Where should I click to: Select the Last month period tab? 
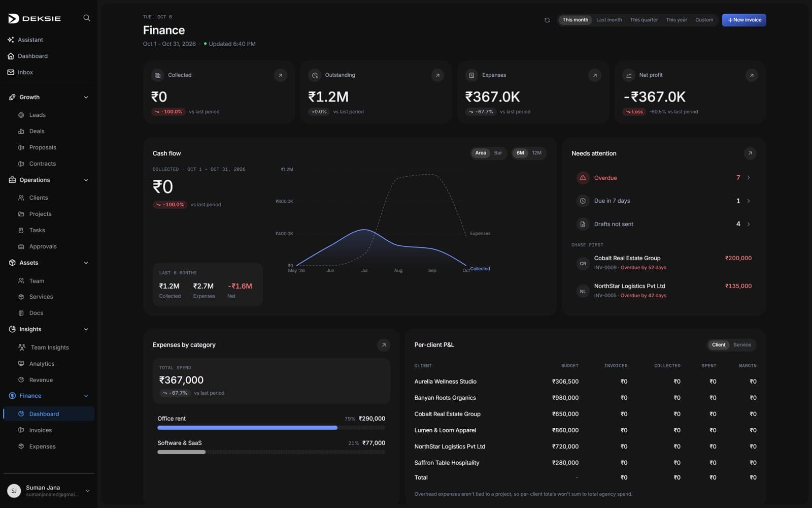tap(609, 20)
